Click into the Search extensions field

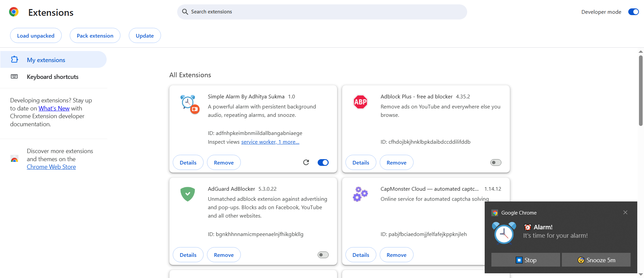pos(322,12)
